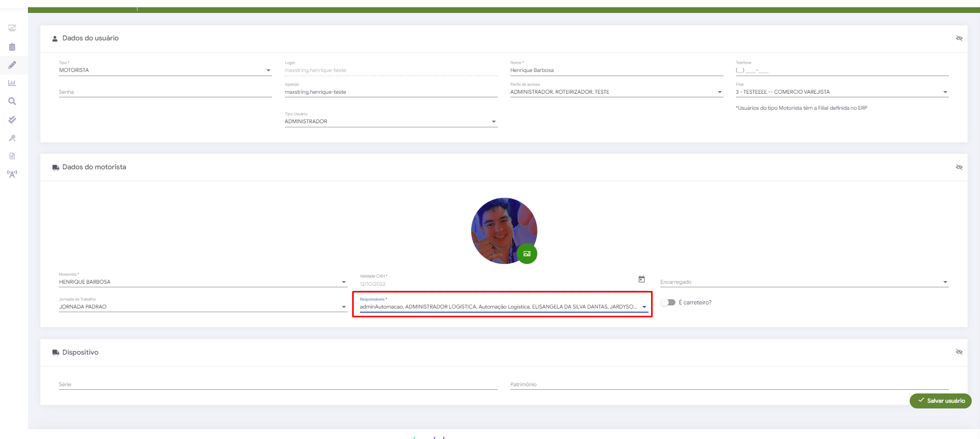Select the pencil edit icon in sidebar
The width and height of the screenshot is (980, 439).
pyautogui.click(x=12, y=65)
